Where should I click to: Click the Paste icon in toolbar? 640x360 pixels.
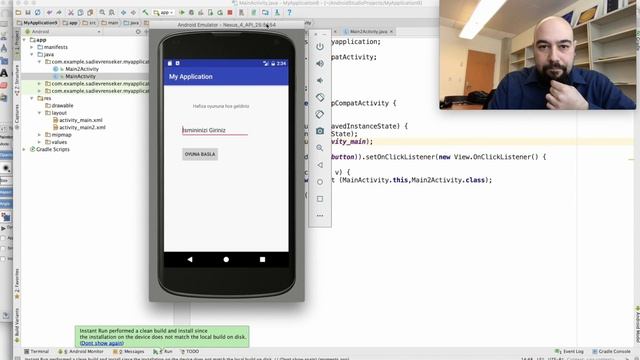tap(90, 13)
